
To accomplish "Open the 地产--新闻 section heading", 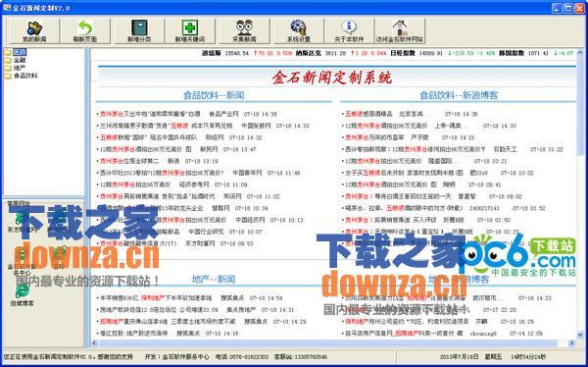I will point(214,279).
